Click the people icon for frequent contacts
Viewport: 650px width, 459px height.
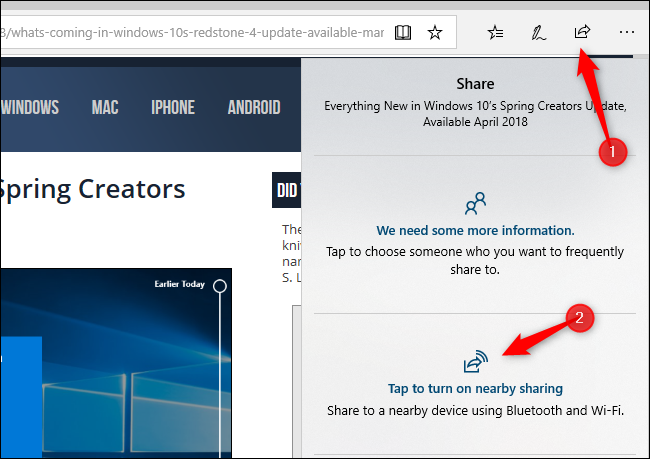coord(475,203)
